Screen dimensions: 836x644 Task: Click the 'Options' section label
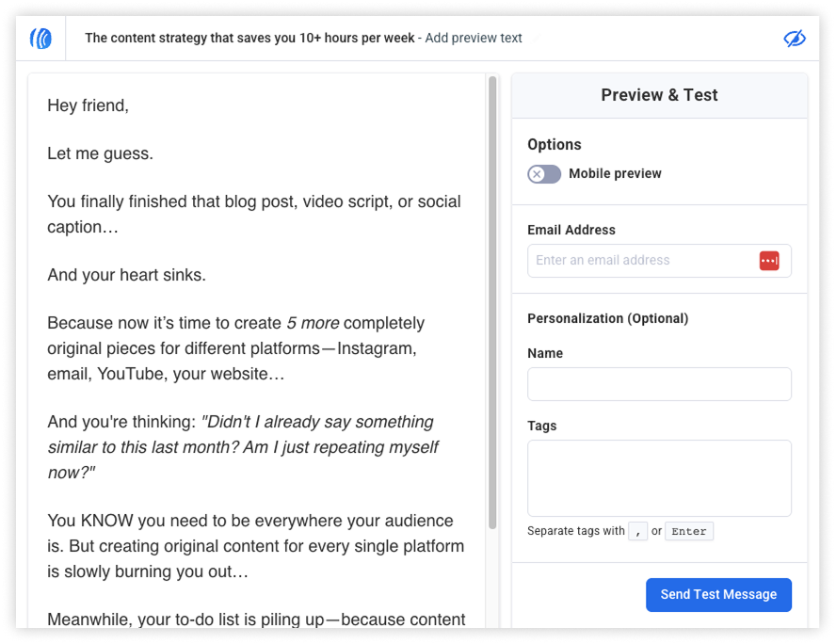coord(554,144)
